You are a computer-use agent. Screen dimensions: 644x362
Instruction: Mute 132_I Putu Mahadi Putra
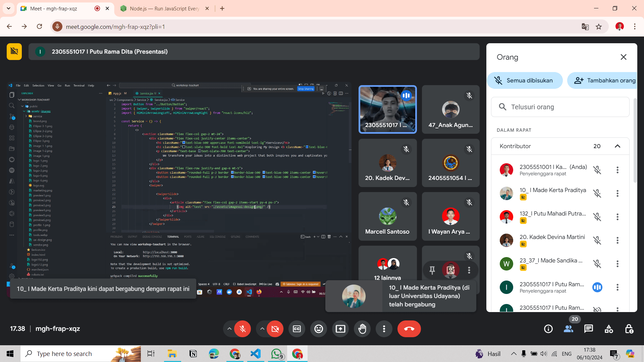[x=598, y=217]
